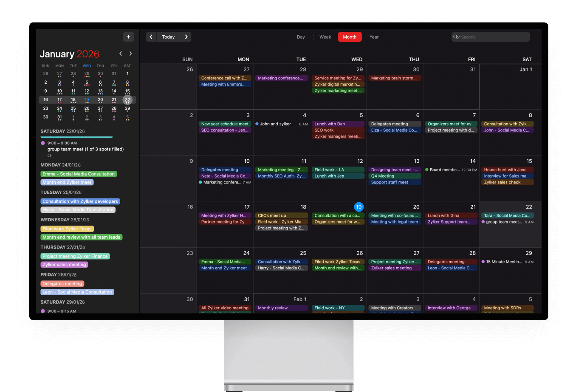Open sidebar event 'Month end review with all team leads'
578x392 pixels.
click(x=82, y=237)
